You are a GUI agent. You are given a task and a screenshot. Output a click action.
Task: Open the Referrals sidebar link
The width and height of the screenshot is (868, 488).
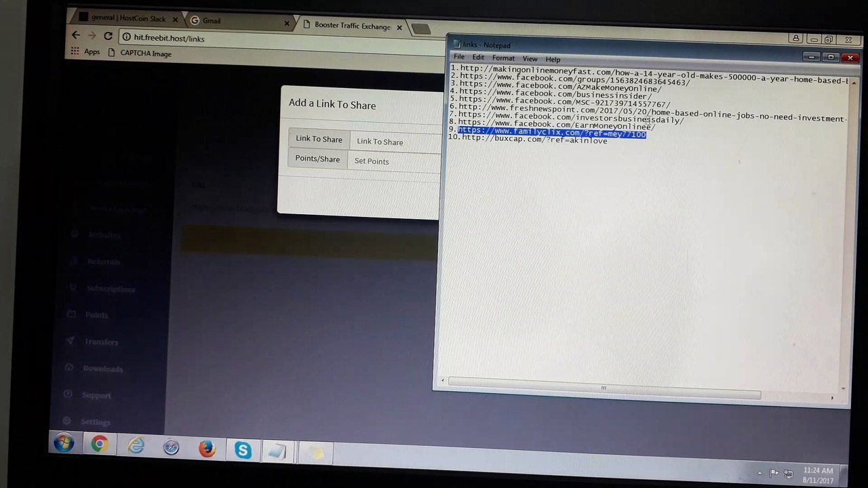pyautogui.click(x=103, y=262)
